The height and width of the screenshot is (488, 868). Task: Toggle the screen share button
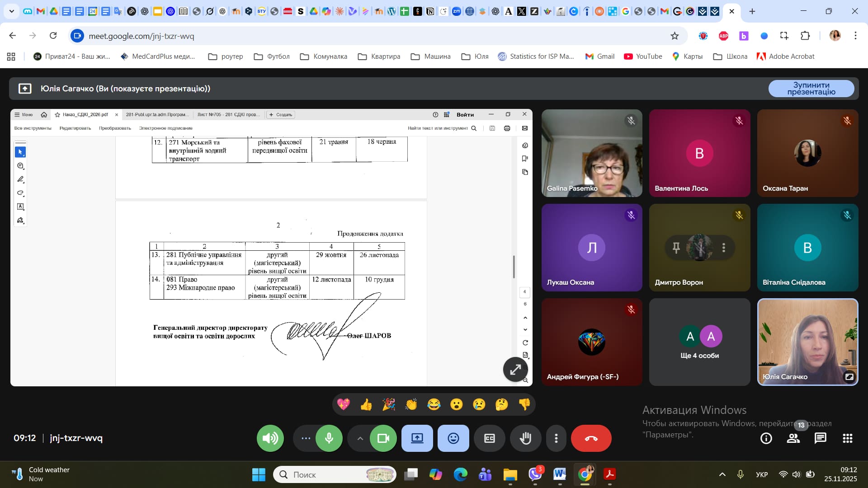point(417,438)
